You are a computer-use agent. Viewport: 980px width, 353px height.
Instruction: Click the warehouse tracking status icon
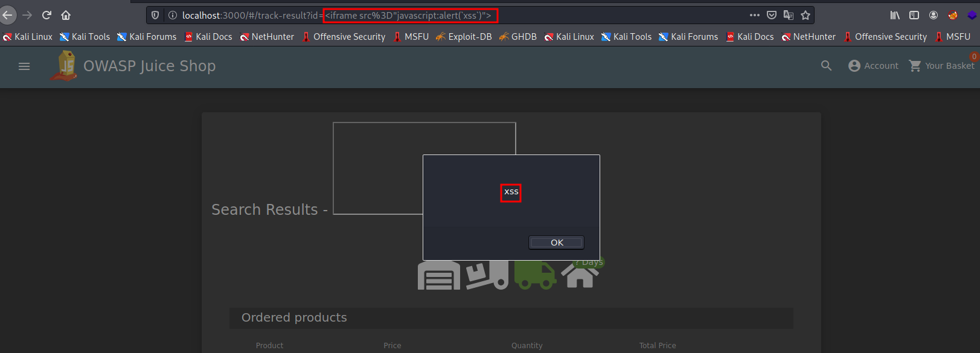click(x=439, y=275)
